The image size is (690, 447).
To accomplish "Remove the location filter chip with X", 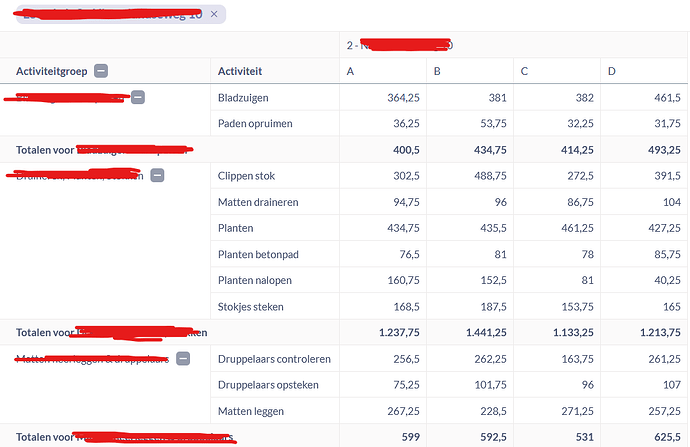I will pos(214,14).
